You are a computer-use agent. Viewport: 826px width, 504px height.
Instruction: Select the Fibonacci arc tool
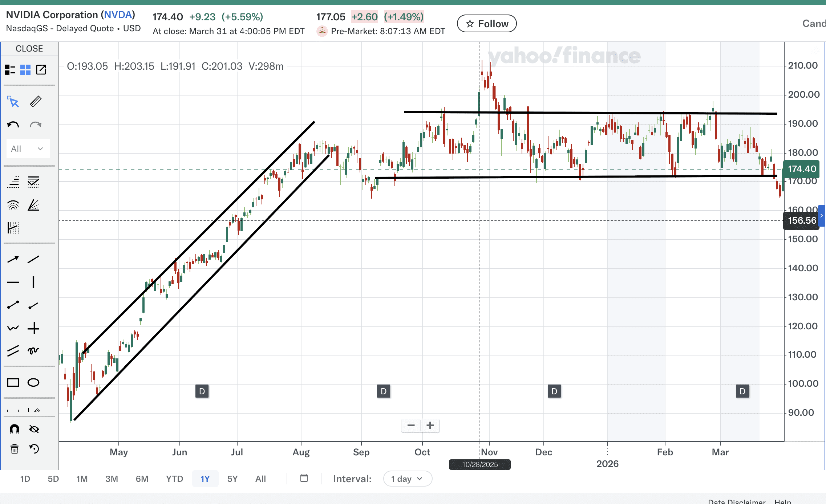[13, 206]
